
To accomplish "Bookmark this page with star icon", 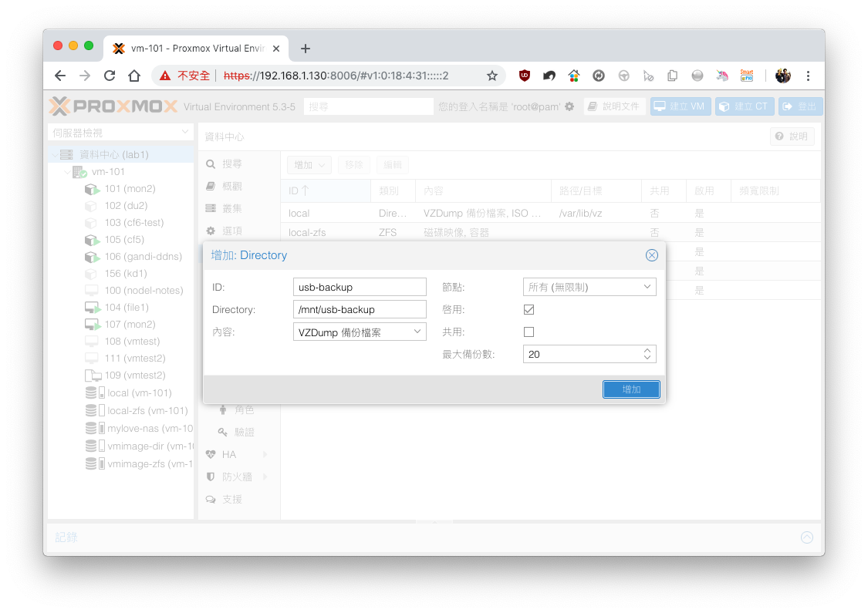I will pyautogui.click(x=492, y=76).
